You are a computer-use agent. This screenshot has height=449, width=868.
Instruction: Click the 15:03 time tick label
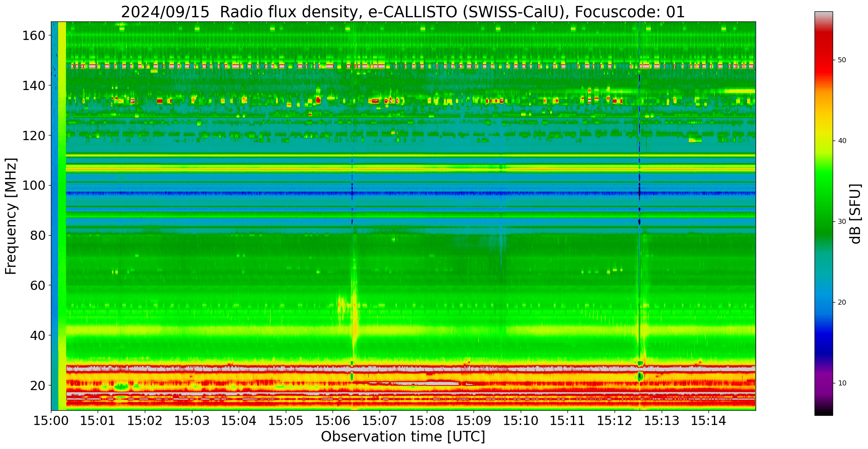coord(192,420)
